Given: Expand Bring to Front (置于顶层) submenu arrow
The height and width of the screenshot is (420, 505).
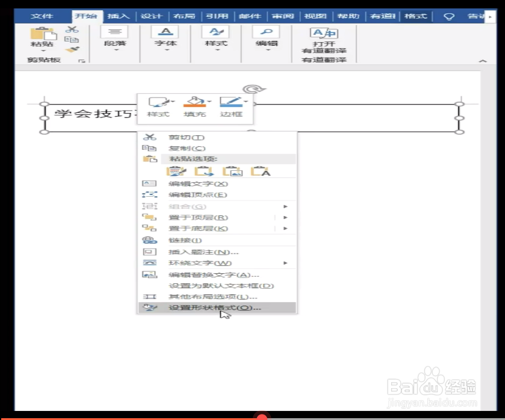Looking at the screenshot, I should (285, 217).
